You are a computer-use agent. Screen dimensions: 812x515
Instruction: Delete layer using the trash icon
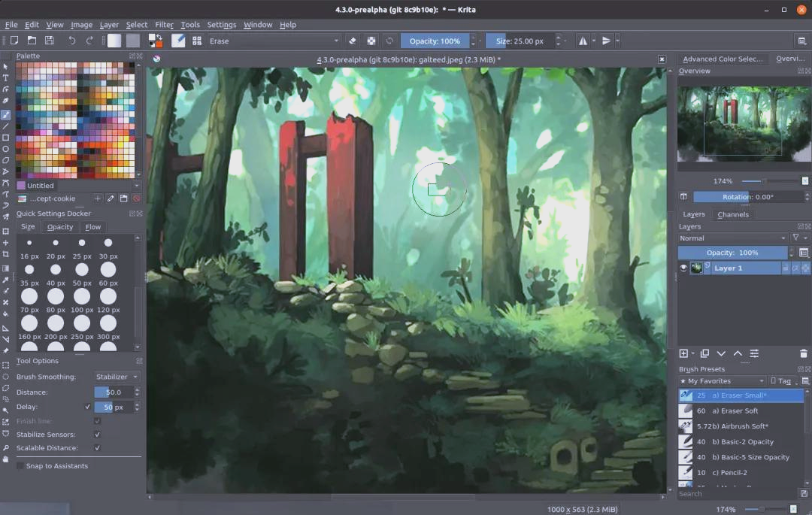(x=803, y=353)
